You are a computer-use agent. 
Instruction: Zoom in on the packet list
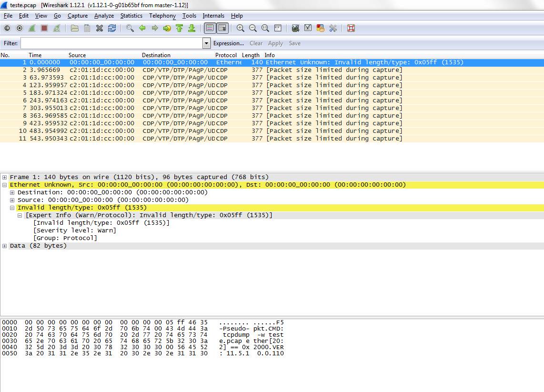click(x=240, y=28)
